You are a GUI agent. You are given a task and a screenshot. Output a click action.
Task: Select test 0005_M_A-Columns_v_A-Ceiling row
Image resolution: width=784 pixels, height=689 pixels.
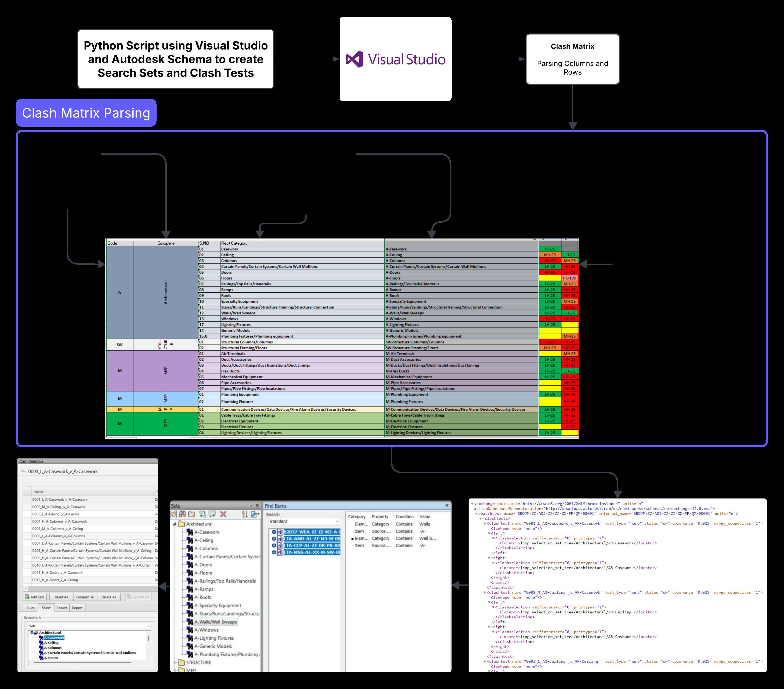[57, 529]
